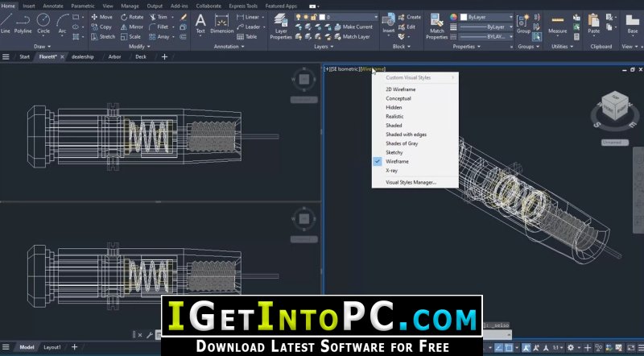Click Match Layer button
Viewport: 644px width, 356px height.
(353, 36)
